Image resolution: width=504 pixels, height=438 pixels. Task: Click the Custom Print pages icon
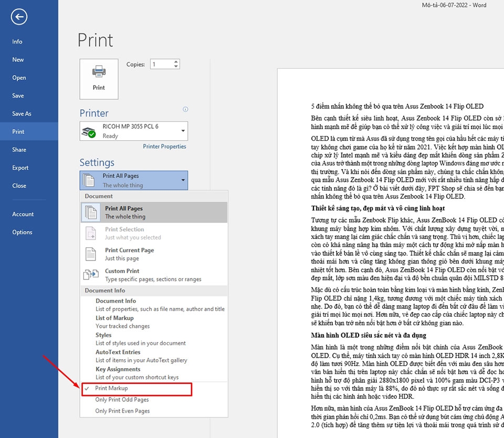tap(91, 275)
